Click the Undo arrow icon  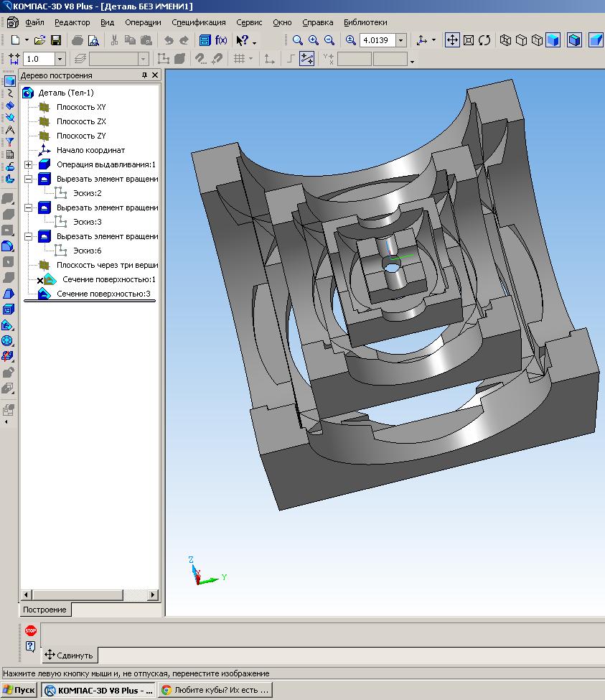click(x=169, y=40)
